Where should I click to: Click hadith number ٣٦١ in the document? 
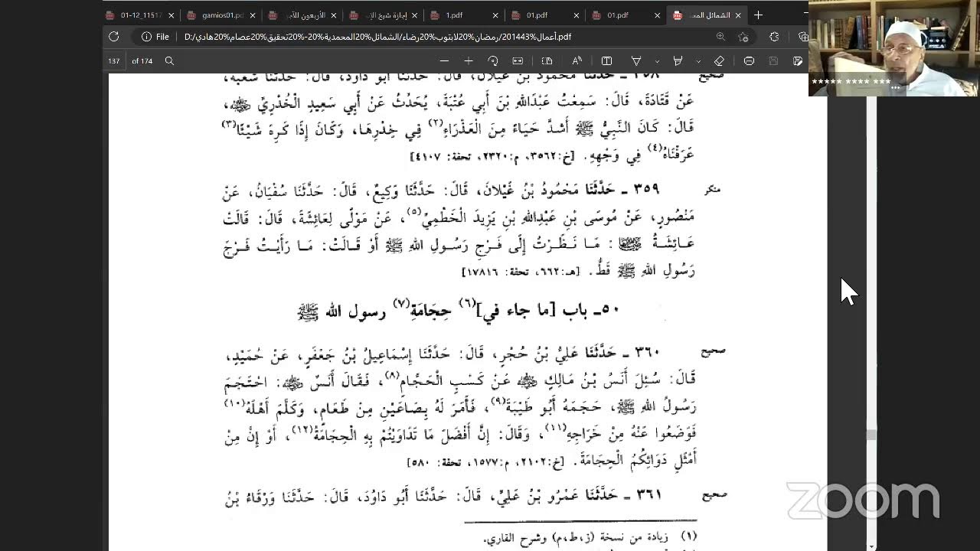point(648,495)
